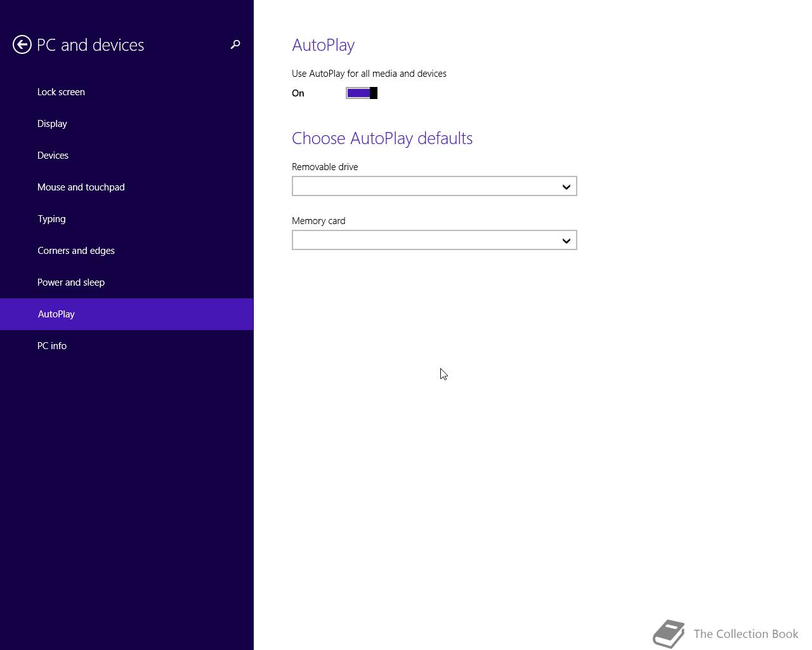
Task: Open Corners and edges settings
Action: pos(127,251)
